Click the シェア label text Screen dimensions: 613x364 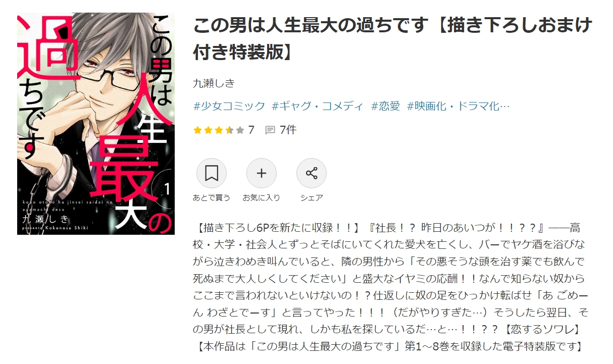312,198
